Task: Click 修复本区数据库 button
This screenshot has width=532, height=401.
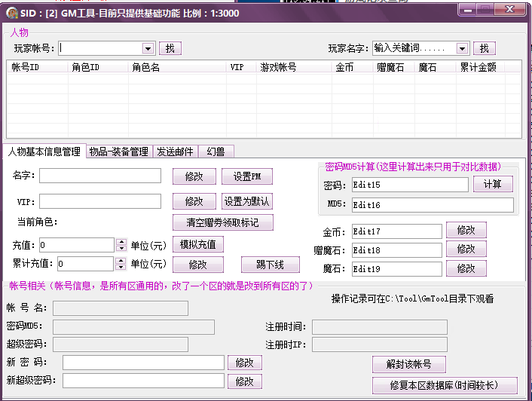Action: coord(445,385)
